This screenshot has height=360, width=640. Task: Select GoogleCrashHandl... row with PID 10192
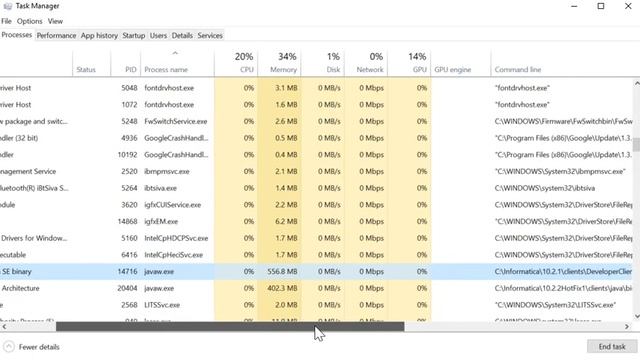pyautogui.click(x=316, y=155)
